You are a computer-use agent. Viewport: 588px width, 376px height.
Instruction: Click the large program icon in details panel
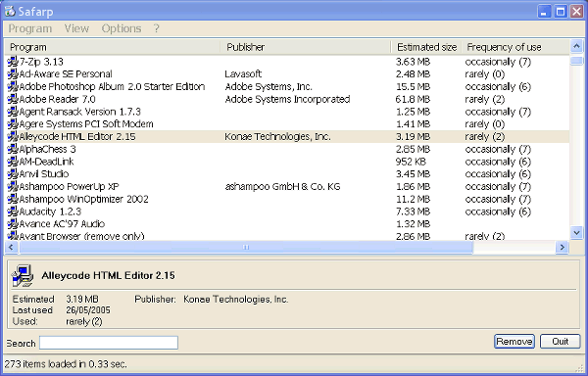point(23,276)
